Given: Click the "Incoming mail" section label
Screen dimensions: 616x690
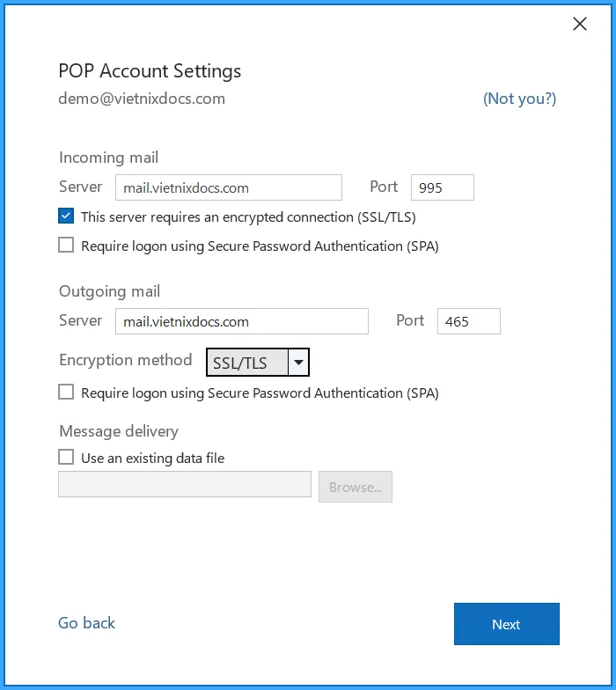Looking at the screenshot, I should coord(108,158).
